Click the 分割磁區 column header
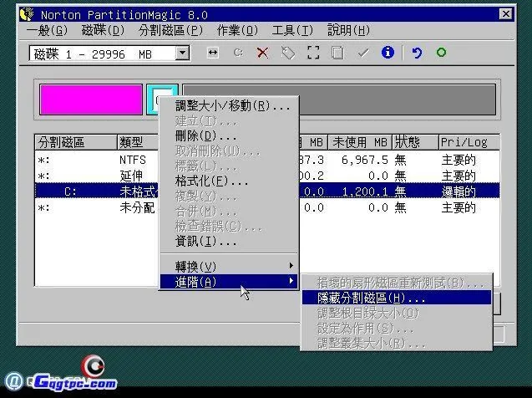Screen dimensions: 532x398 (76, 142)
